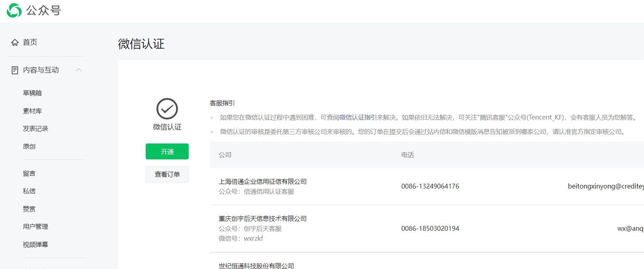The width and height of the screenshot is (644, 269).
Task: Click the 客服指引 heading
Action: click(222, 103)
